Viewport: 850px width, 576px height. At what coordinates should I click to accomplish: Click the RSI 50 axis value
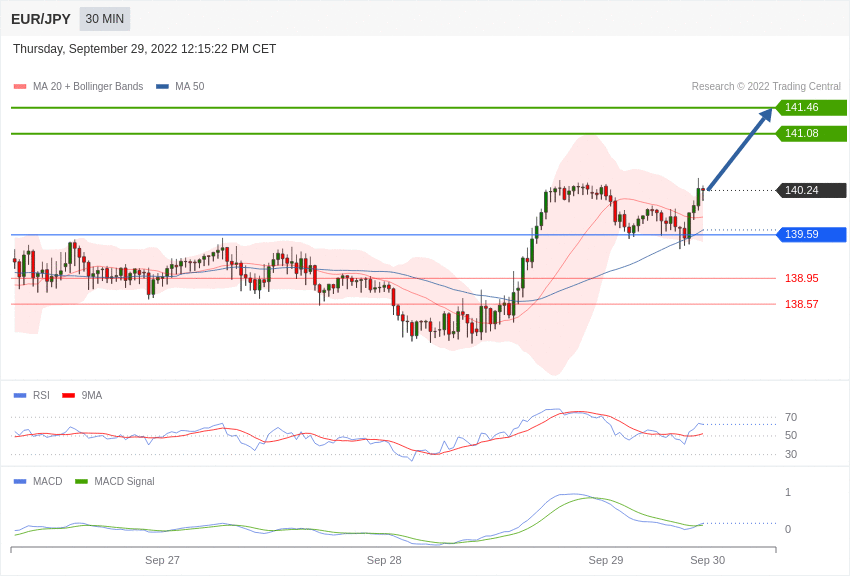(x=791, y=435)
